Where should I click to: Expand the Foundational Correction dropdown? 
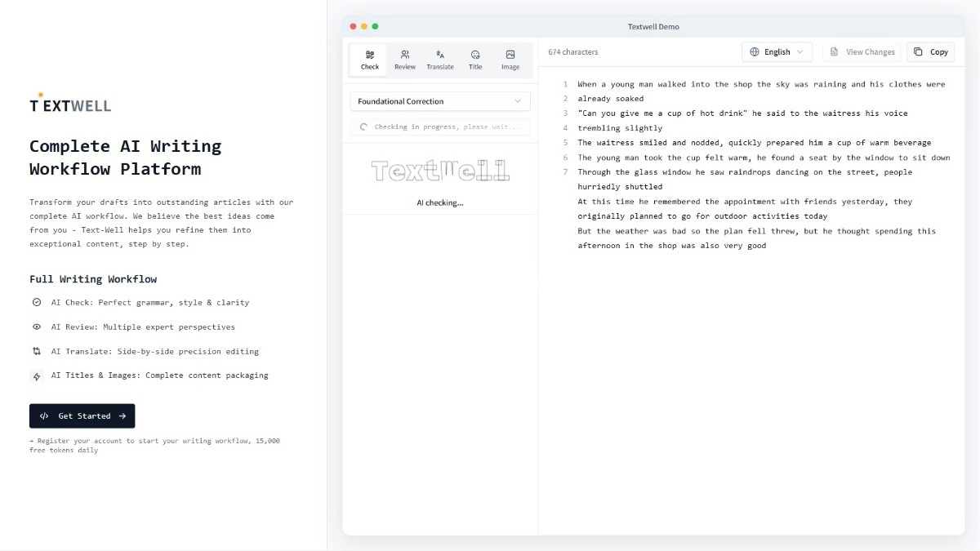click(439, 101)
